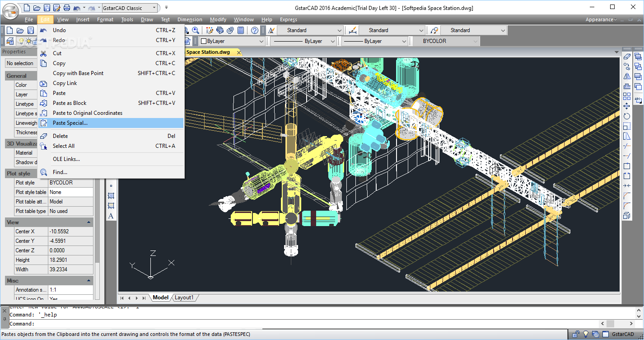Click the Plot style table None field
This screenshot has width=644, height=340.
[x=70, y=192]
